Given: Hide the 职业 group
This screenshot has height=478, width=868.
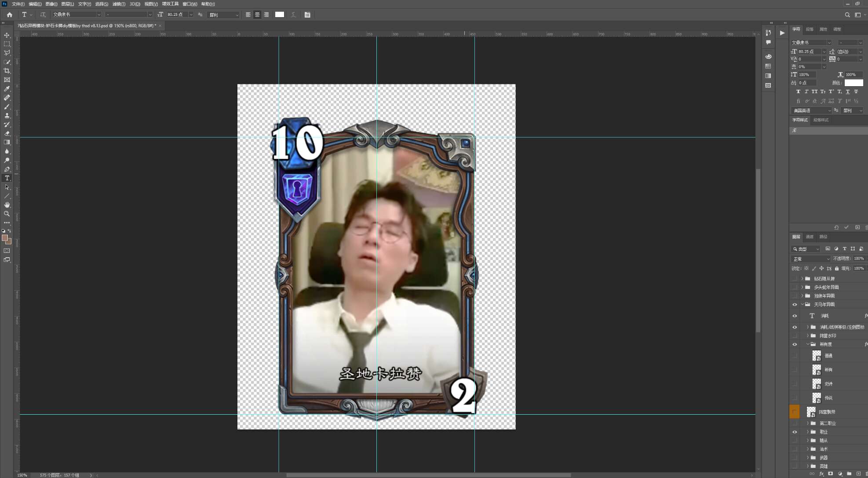Looking at the screenshot, I should [795, 432].
